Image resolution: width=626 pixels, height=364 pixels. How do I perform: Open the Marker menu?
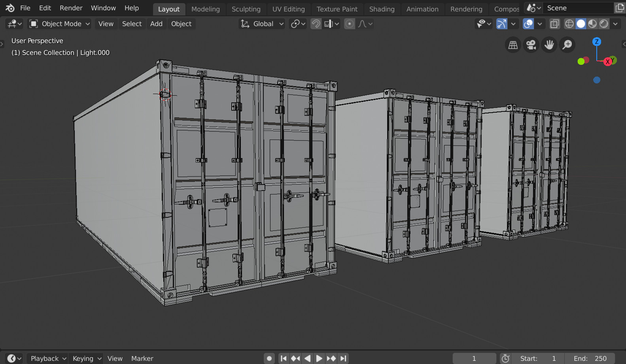(142, 358)
